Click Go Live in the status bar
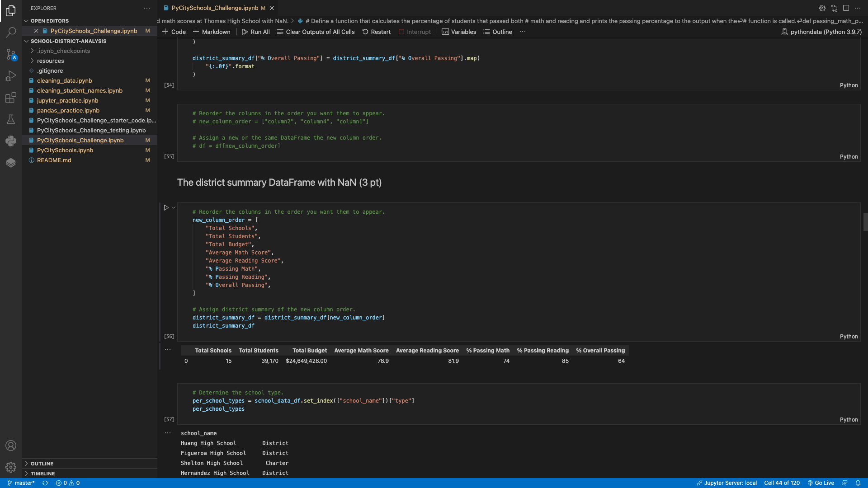 [x=821, y=483]
